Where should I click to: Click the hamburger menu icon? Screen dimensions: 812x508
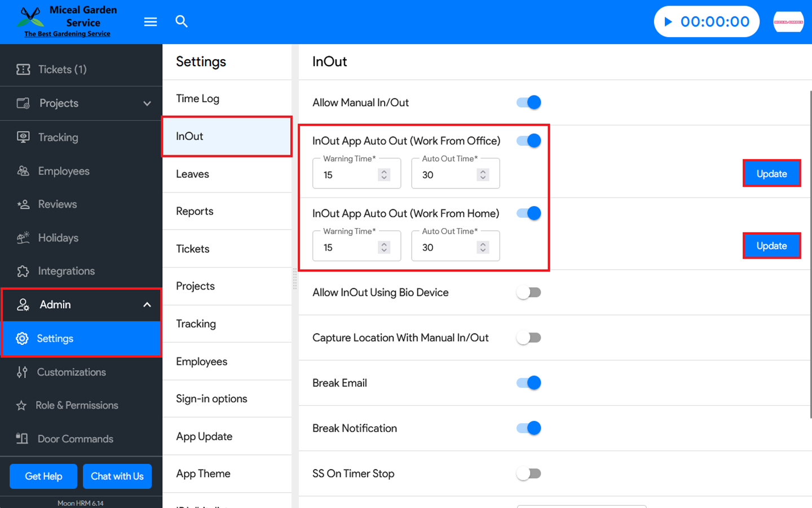[x=150, y=21]
